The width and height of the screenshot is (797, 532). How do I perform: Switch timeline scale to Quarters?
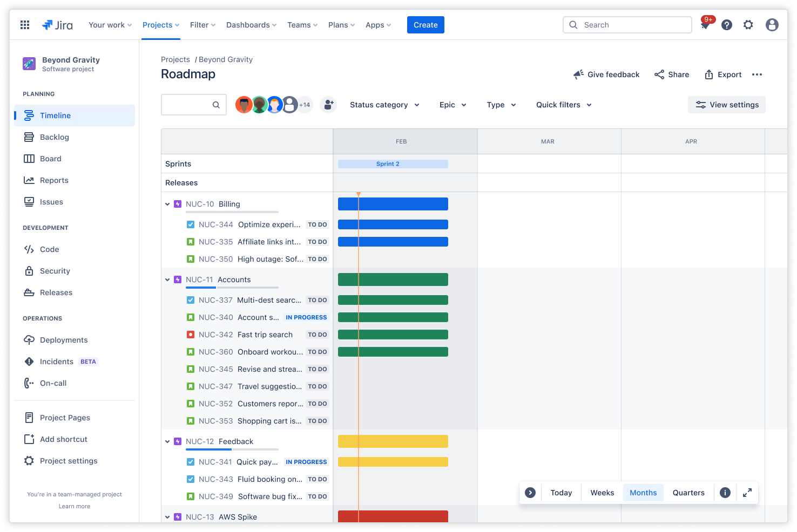[688, 492]
